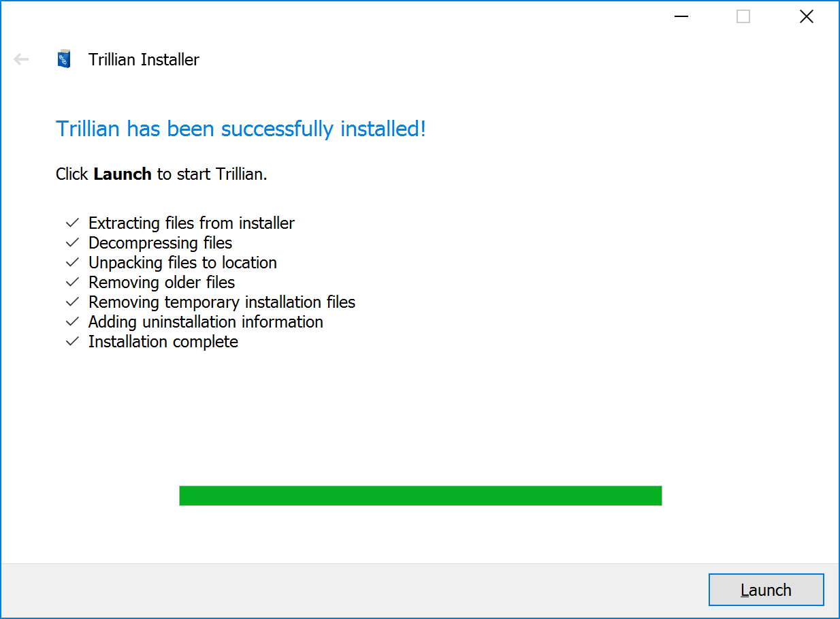840x619 pixels.
Task: Select the Extracting files from installer text
Action: tap(191, 223)
